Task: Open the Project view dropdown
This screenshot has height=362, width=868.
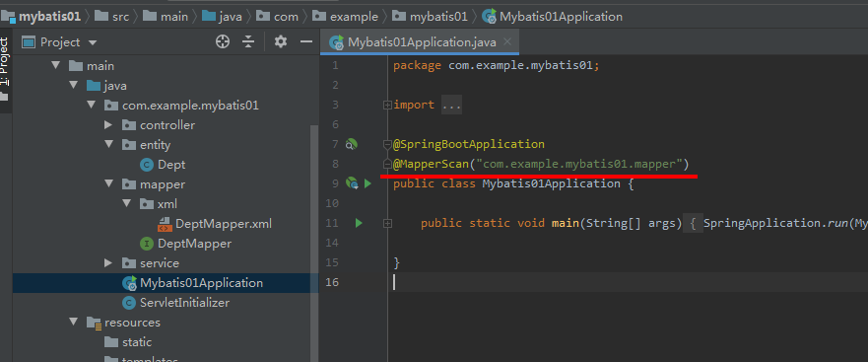Action: point(93,42)
